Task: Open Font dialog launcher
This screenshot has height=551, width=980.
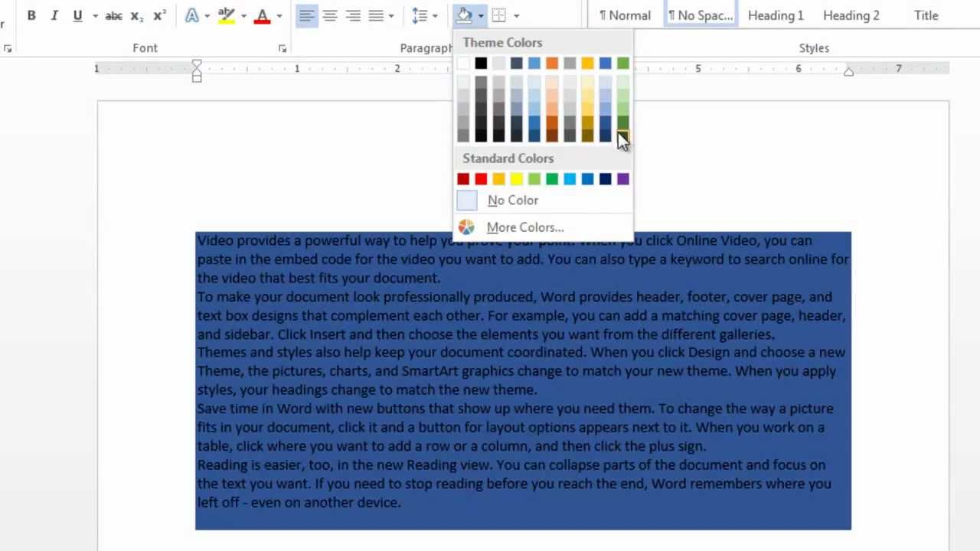Action: (x=283, y=48)
